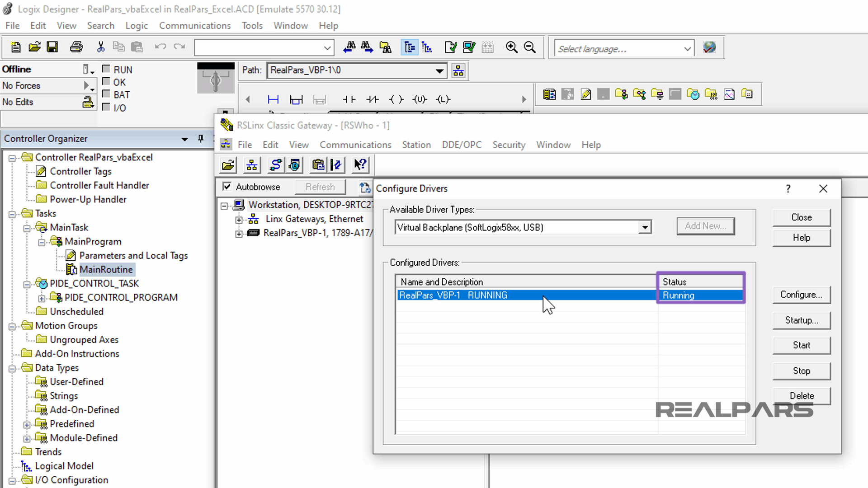Uncheck the Autobrowse checkbox in RSLinx
868x488 pixels.
[x=227, y=187]
